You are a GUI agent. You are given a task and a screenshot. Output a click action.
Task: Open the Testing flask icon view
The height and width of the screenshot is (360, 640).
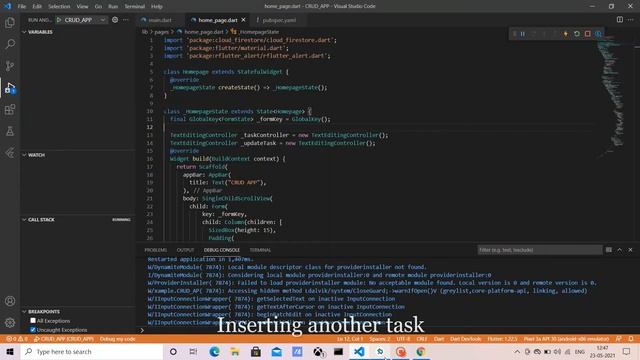(10, 131)
